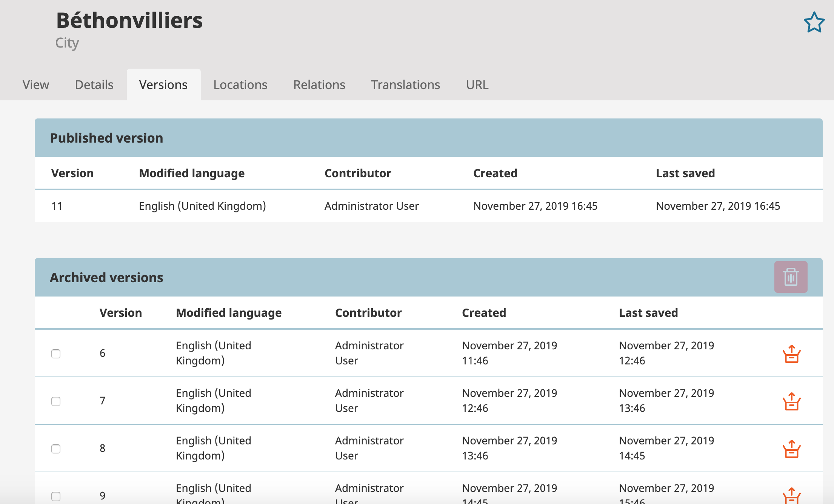The image size is (834, 504).
Task: Open the URL tab
Action: [x=477, y=85]
